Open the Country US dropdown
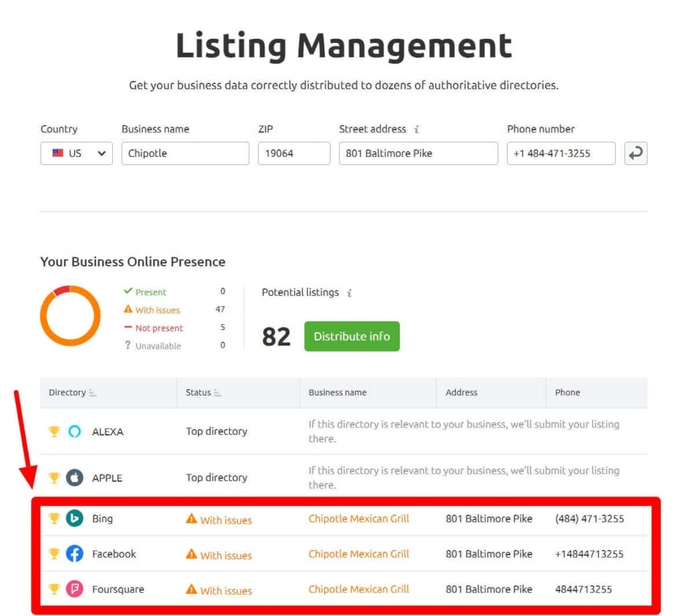684x616 pixels. pyautogui.click(x=76, y=153)
